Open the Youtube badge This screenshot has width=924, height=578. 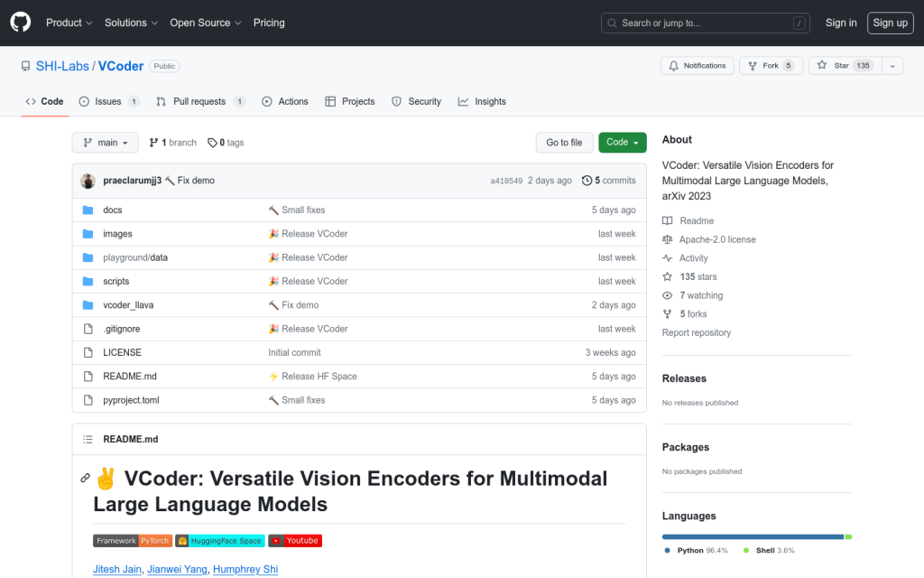pyautogui.click(x=295, y=541)
